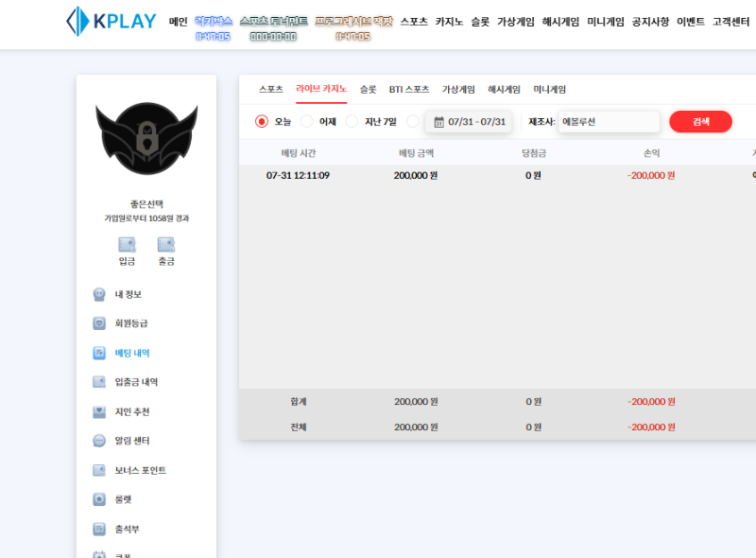The height and width of the screenshot is (558, 756).
Task: Select the 지난 7일 radio button
Action: (x=352, y=122)
